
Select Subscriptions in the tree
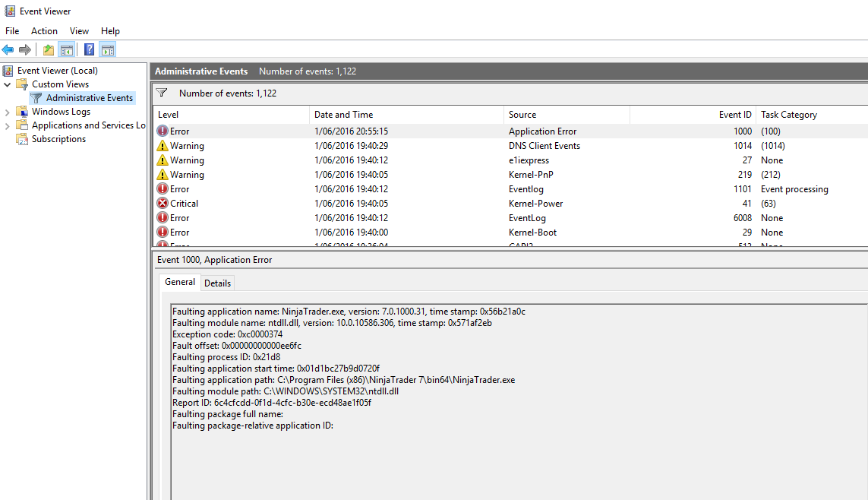(x=58, y=139)
